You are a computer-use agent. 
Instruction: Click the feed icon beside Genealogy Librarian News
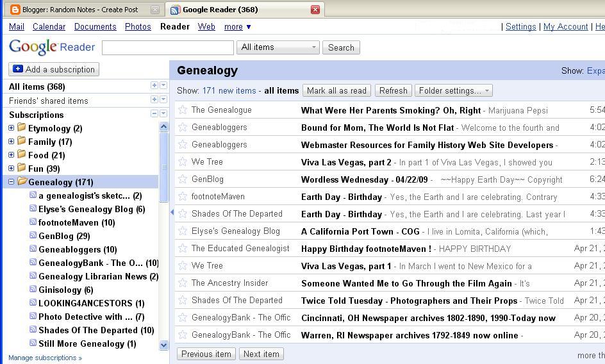click(33, 276)
